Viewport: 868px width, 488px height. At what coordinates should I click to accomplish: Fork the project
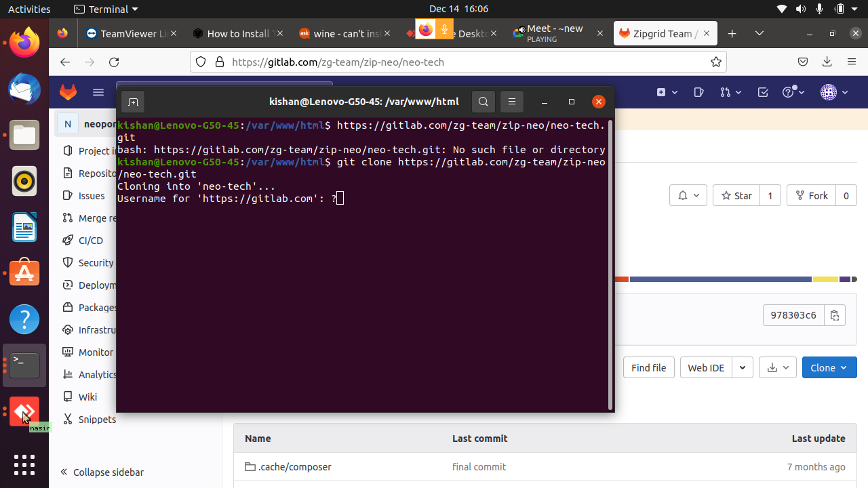[x=812, y=196]
